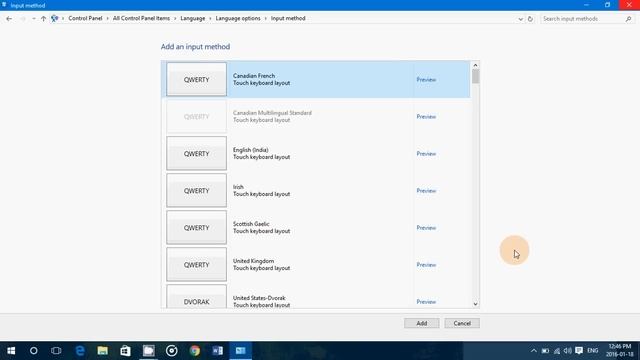Click Input method breadcrumb
This screenshot has height=360, width=640.
coord(288,18)
